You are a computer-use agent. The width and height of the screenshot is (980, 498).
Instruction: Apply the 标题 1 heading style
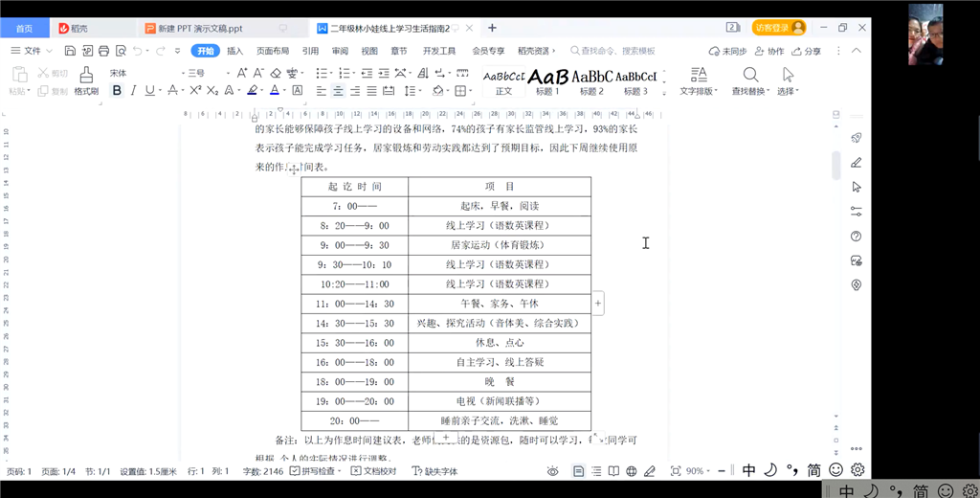pos(547,82)
